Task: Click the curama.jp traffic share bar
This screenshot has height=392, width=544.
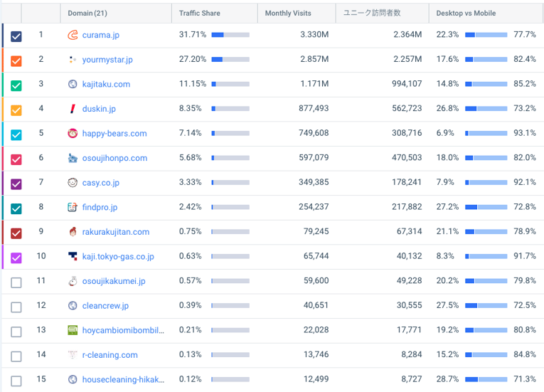Action: pos(230,35)
